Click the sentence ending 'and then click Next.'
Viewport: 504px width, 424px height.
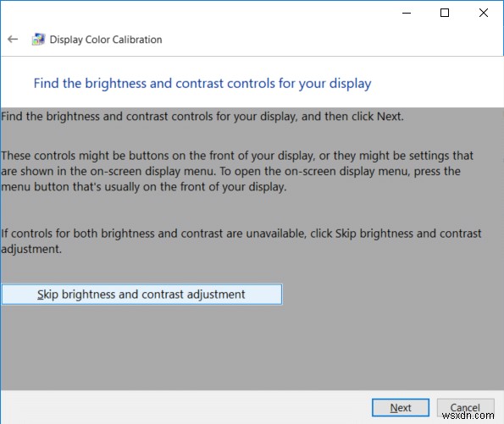[x=202, y=116]
